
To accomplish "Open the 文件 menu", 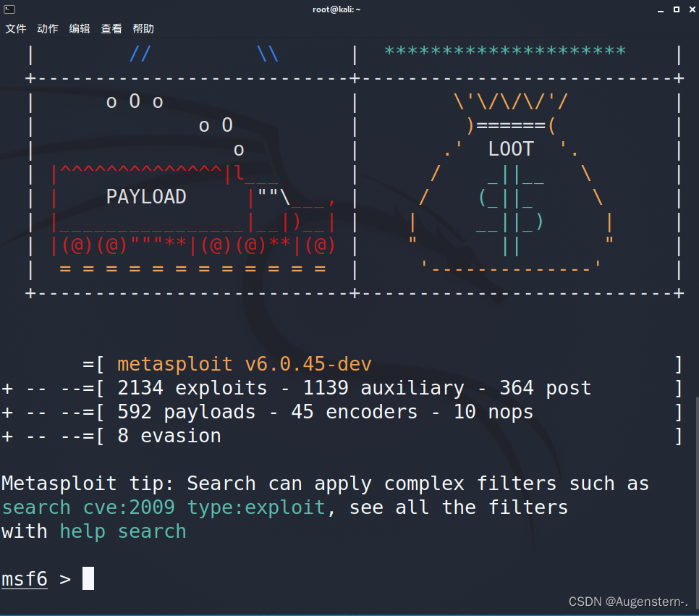I will coord(16,29).
